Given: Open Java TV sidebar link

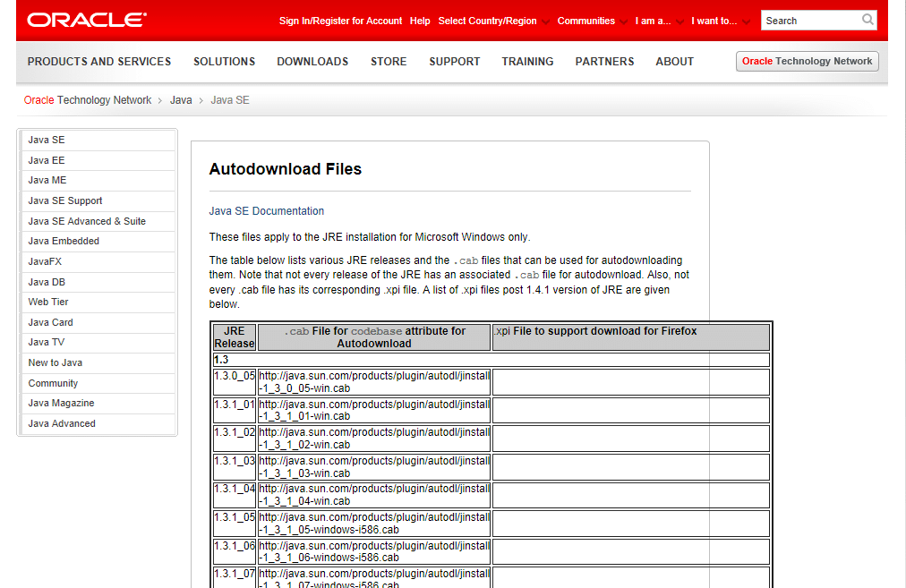Looking at the screenshot, I should pyautogui.click(x=98, y=342).
